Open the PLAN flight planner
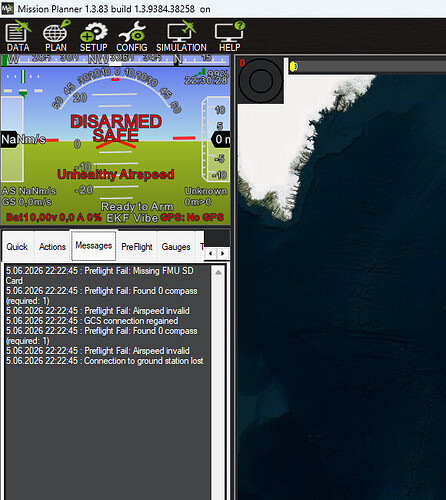This screenshot has height=500, width=446. 56,36
